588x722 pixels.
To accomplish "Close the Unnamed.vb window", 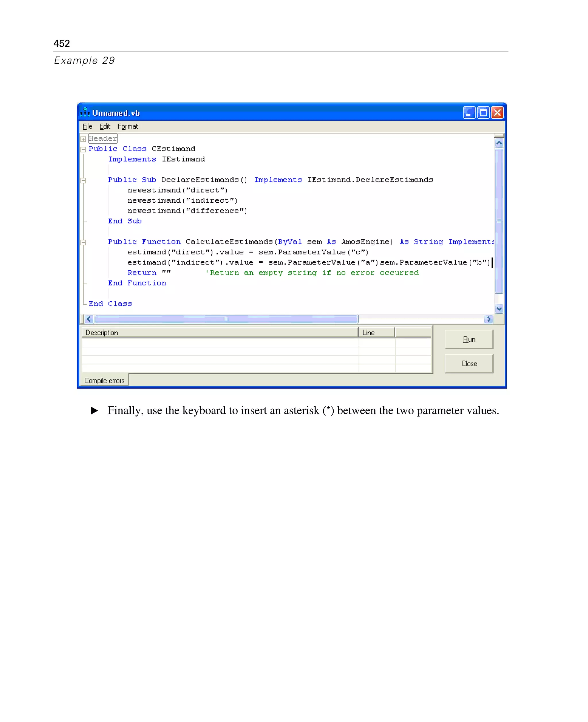I will coord(497,112).
